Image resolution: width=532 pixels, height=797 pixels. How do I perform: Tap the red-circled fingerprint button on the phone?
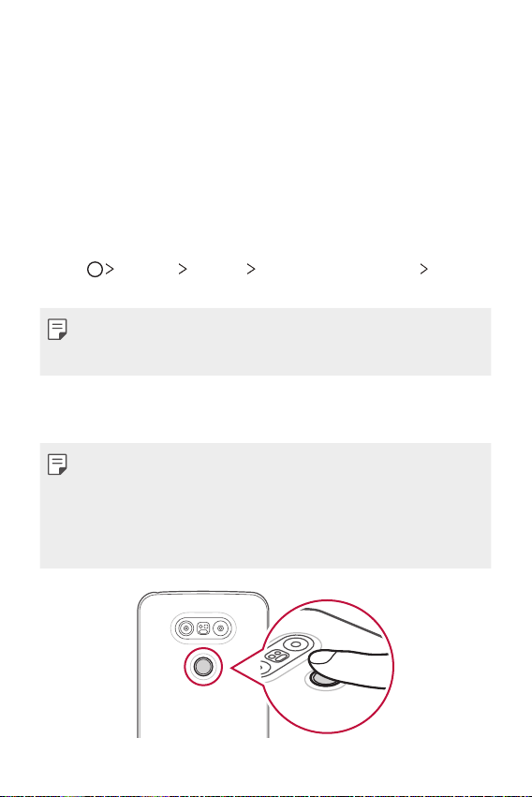coord(203,667)
